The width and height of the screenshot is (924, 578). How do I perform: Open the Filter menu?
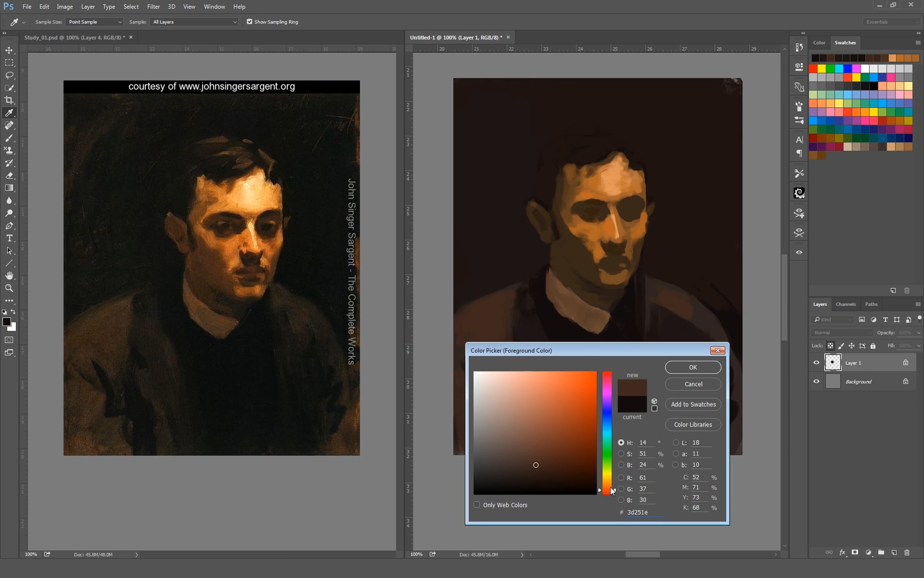point(153,7)
